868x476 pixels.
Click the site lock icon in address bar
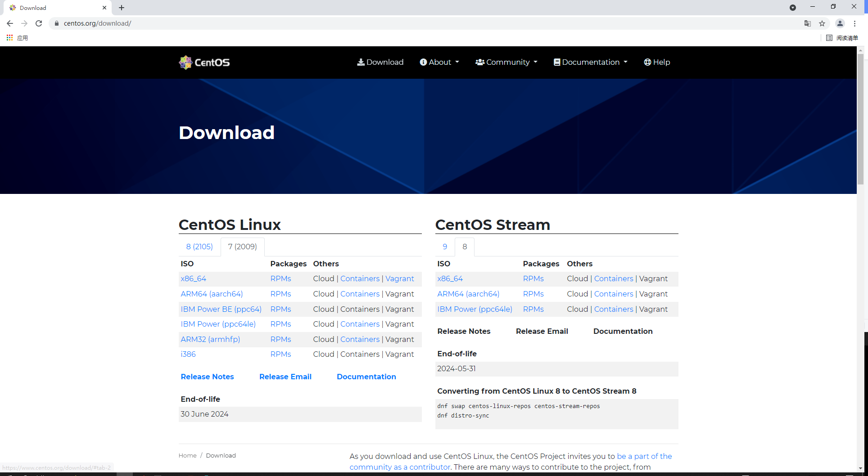click(57, 23)
